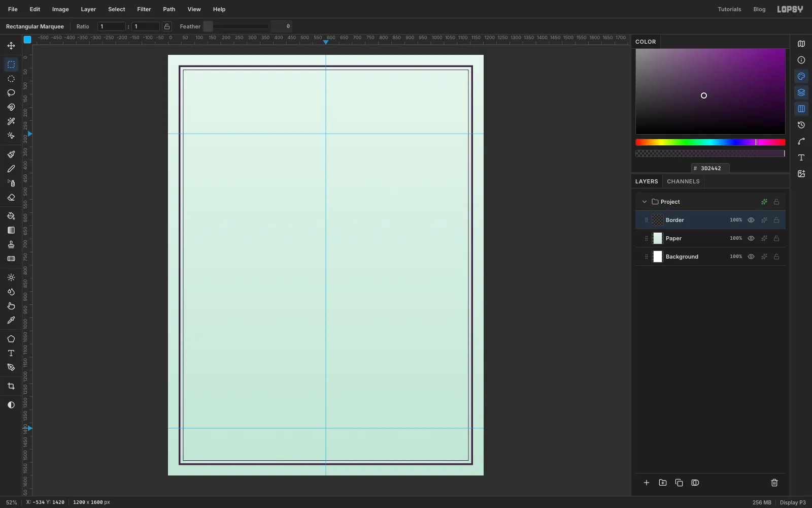Click the hex color input field
The height and width of the screenshot is (508, 812).
pyautogui.click(x=710, y=168)
